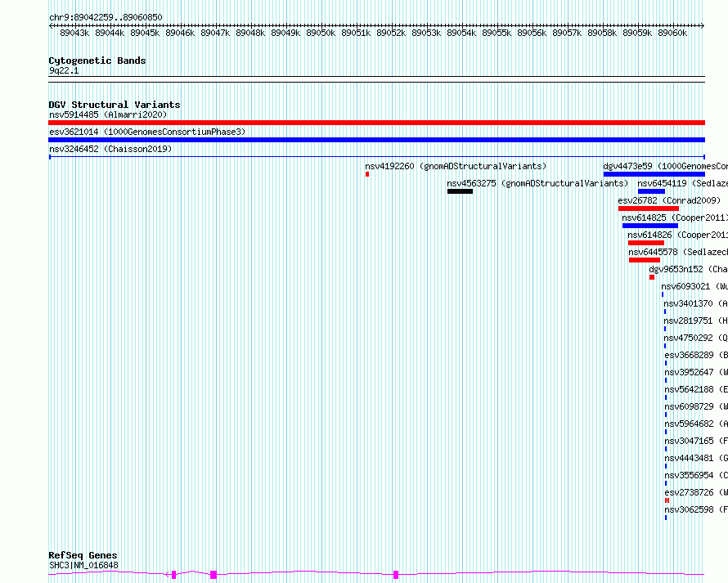The height and width of the screenshot is (583, 728).
Task: Click the dgv9653n152 variant label
Action: coord(688,269)
